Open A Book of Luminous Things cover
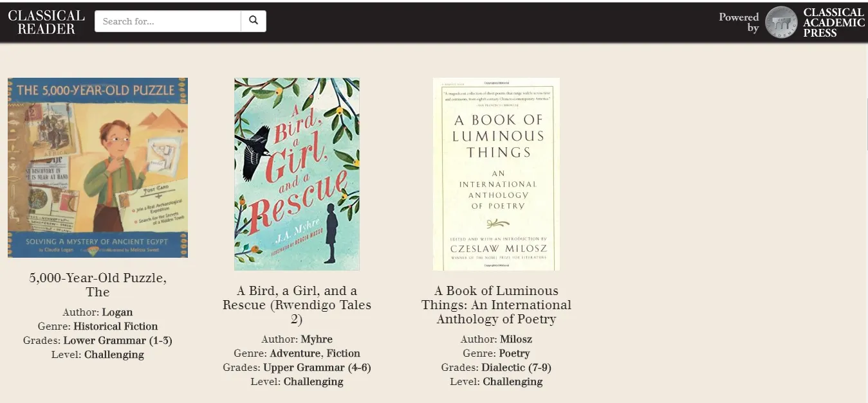868x403 pixels. point(496,174)
